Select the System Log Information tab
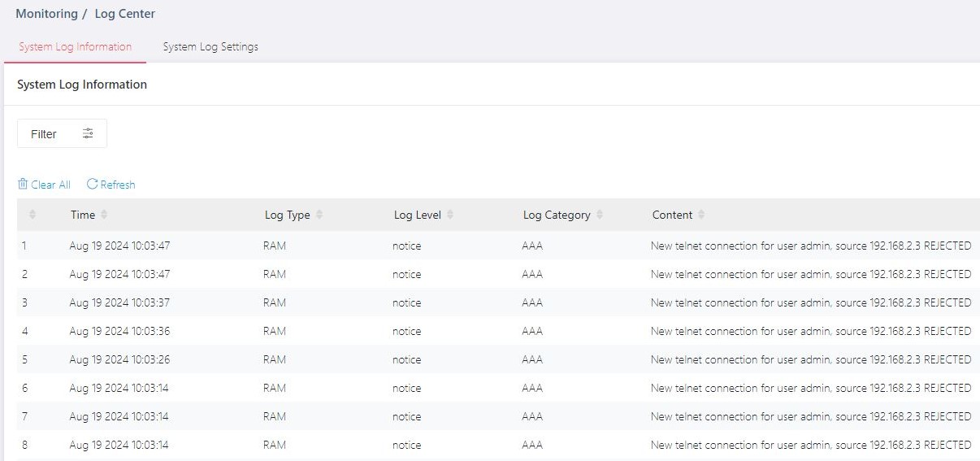 pyautogui.click(x=75, y=47)
